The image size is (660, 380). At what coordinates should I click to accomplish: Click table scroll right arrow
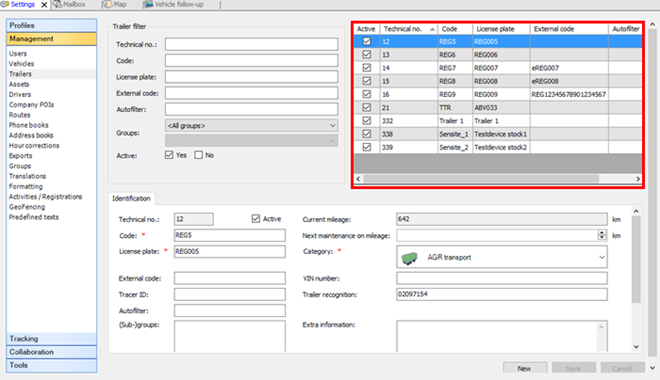[638, 179]
